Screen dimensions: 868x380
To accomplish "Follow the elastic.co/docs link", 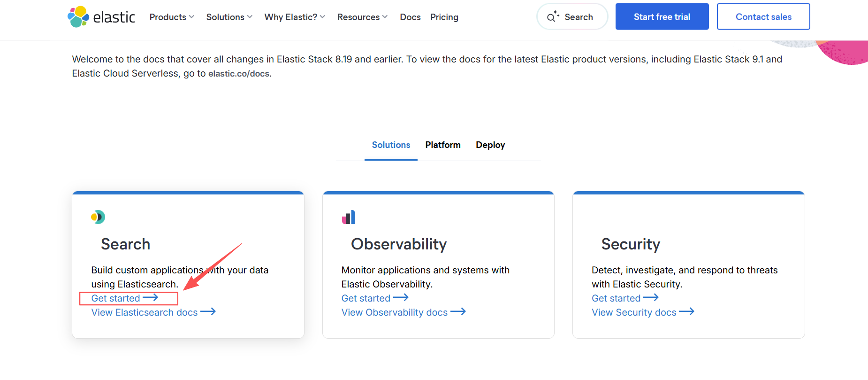I will click(239, 74).
